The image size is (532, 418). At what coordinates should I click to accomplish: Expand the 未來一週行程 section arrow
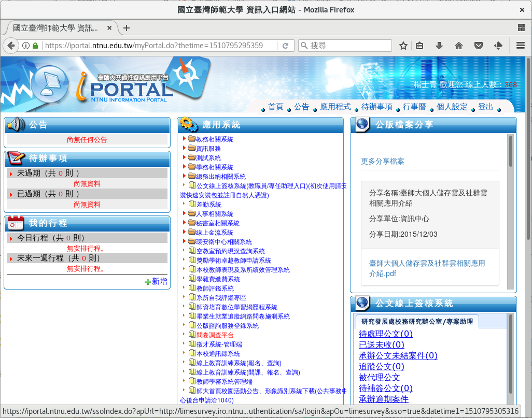tap(11, 259)
